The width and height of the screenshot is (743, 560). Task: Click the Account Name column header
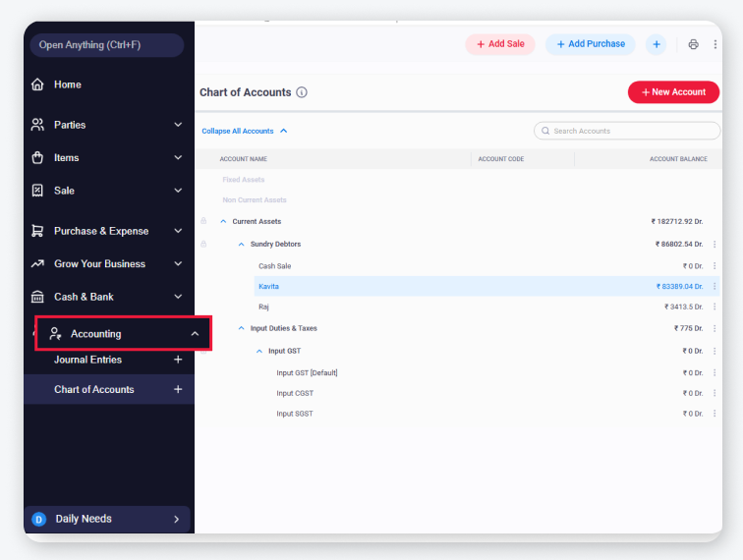tap(243, 159)
